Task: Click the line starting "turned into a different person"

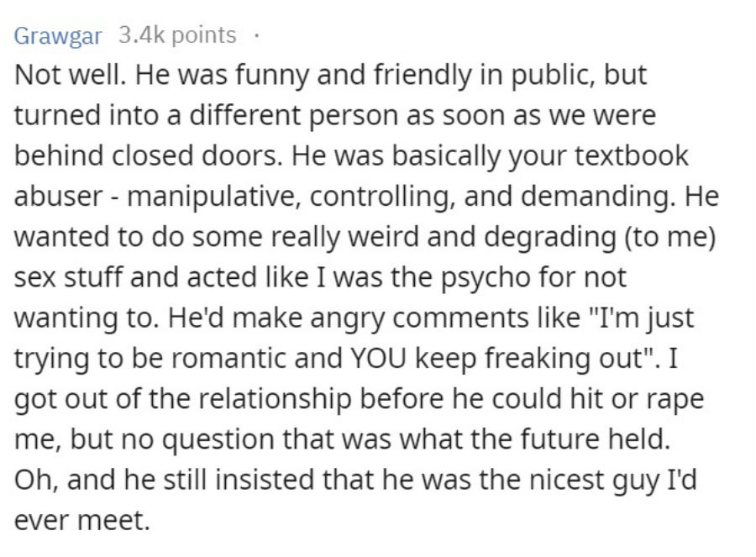Action: [335, 117]
